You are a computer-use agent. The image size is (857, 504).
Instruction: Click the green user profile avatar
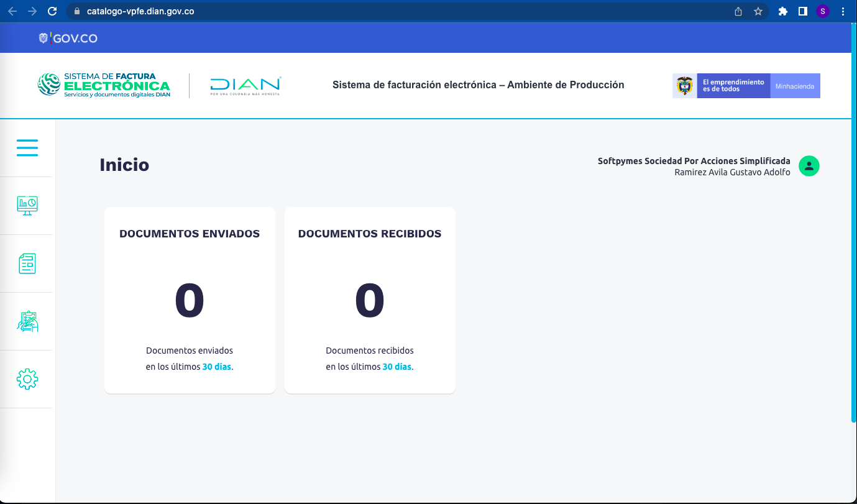[x=809, y=166]
